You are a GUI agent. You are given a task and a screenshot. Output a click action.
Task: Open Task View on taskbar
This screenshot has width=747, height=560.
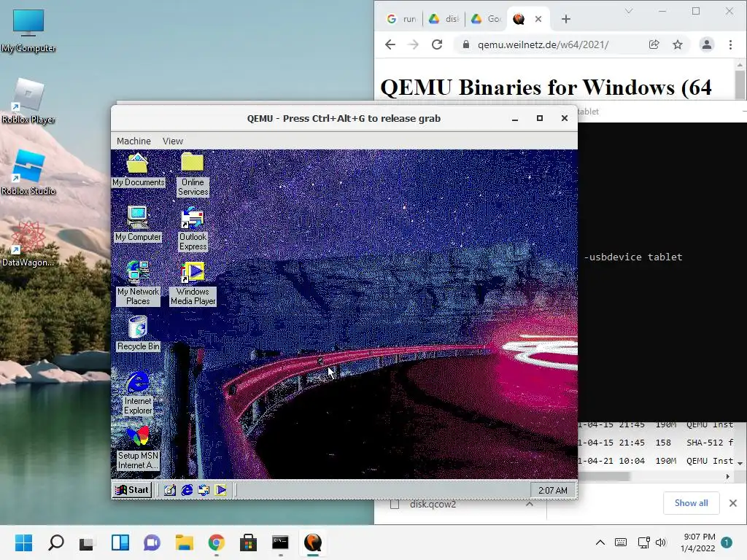pyautogui.click(x=87, y=542)
